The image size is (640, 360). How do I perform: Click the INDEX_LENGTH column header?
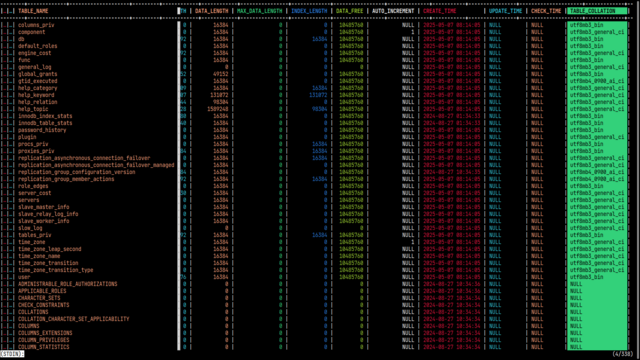[x=309, y=11]
